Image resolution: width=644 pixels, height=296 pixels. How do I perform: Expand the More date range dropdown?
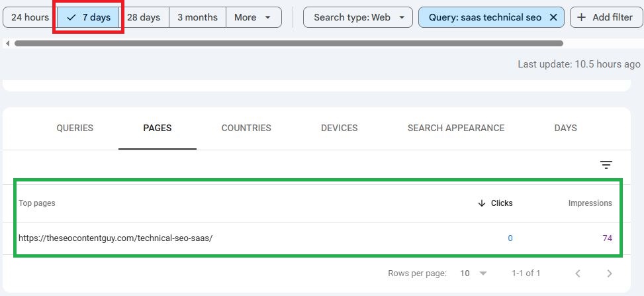click(x=253, y=17)
